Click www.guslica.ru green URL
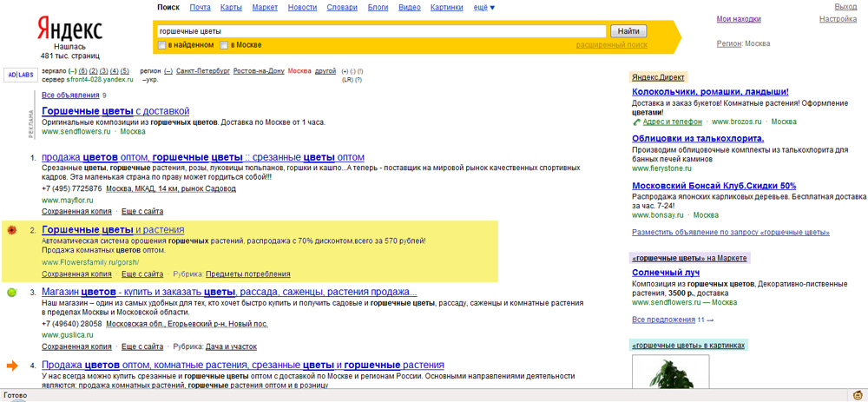The height and width of the screenshot is (402, 868). click(67, 335)
